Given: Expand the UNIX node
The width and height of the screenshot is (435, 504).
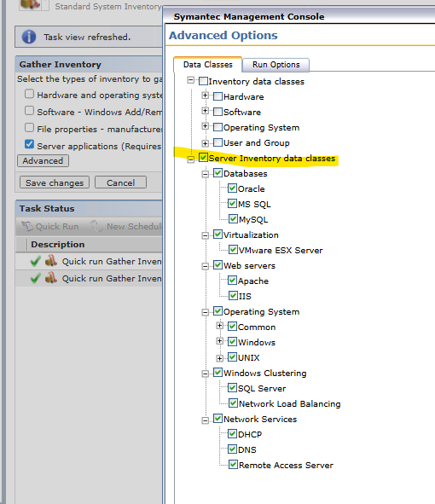Looking at the screenshot, I should coord(220,358).
